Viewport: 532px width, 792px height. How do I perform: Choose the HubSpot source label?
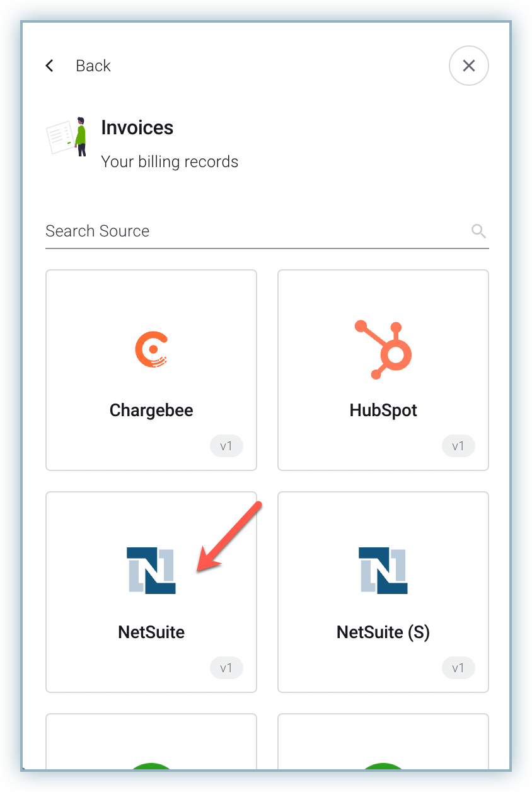click(383, 411)
